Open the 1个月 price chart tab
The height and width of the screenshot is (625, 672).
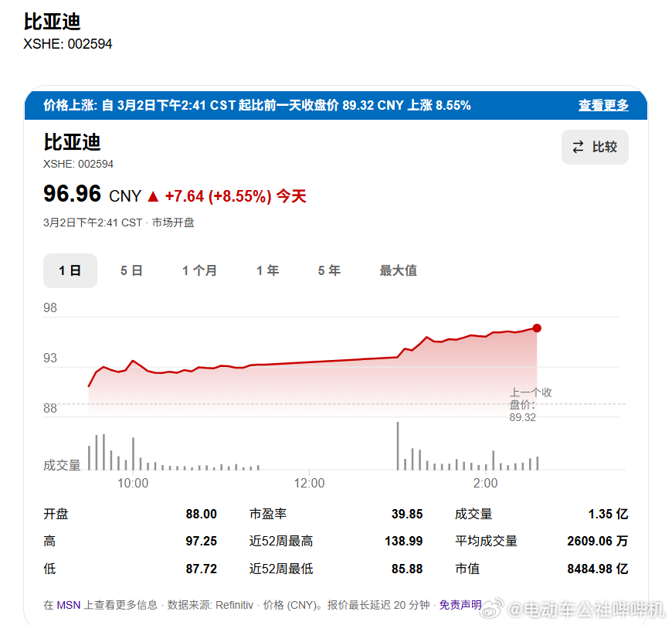click(x=199, y=270)
